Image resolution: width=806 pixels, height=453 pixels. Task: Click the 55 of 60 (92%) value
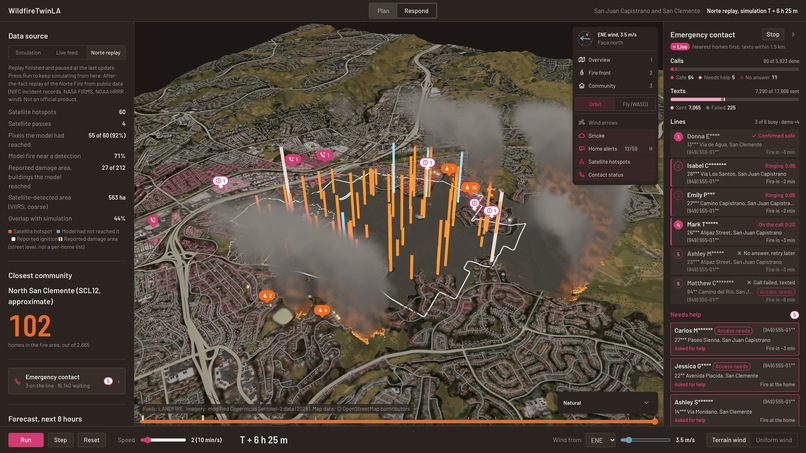click(107, 136)
